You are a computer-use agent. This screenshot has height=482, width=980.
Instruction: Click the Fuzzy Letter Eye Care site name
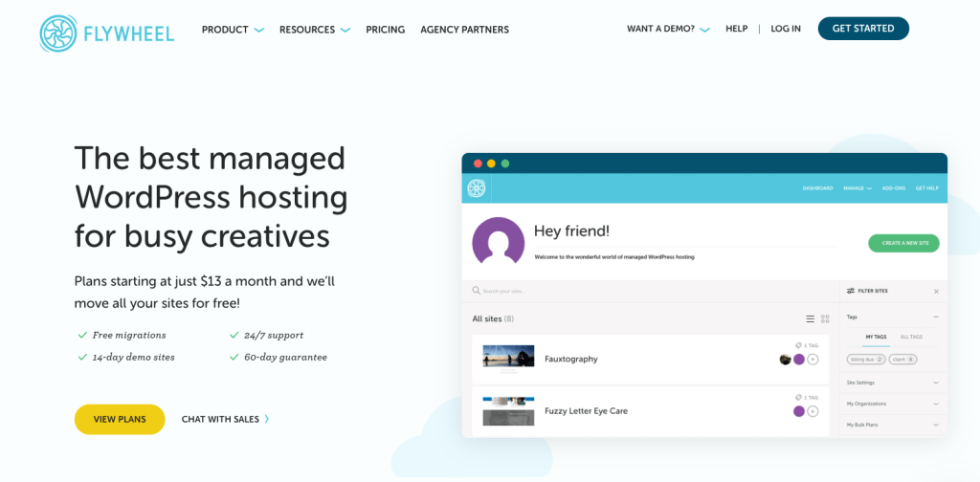tap(586, 411)
